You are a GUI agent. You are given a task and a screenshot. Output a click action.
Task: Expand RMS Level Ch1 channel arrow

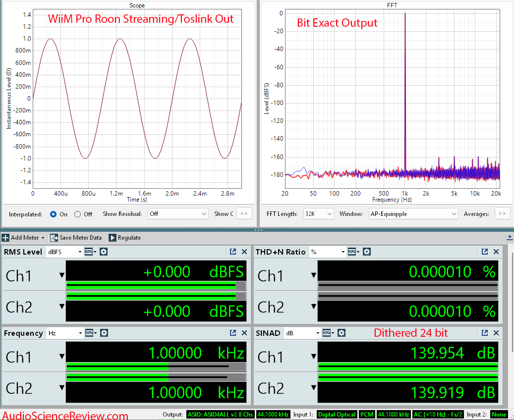point(61,275)
